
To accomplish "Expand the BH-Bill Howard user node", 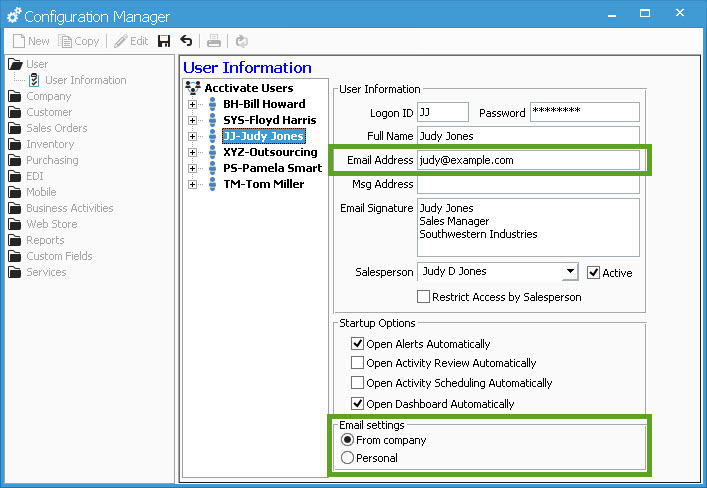I will [193, 104].
